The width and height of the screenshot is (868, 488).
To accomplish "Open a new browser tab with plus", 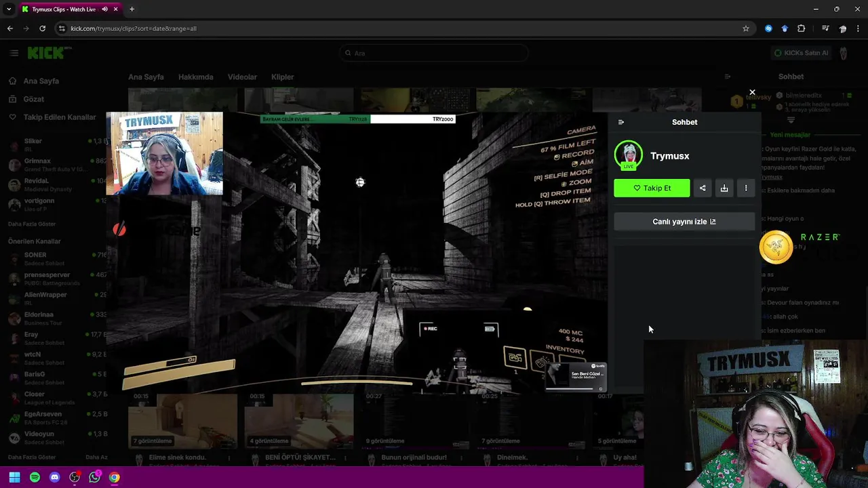I will [x=132, y=9].
